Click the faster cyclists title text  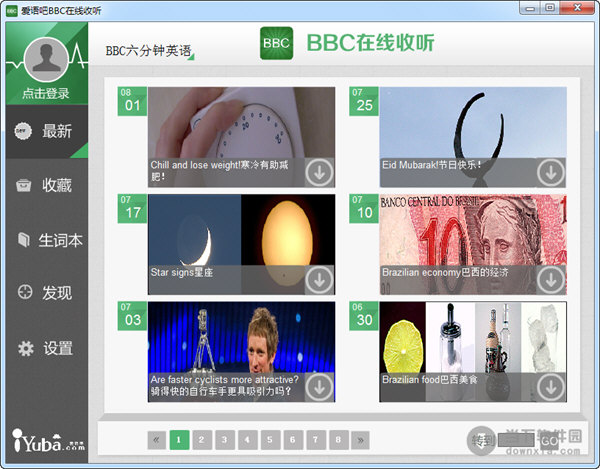point(224,385)
